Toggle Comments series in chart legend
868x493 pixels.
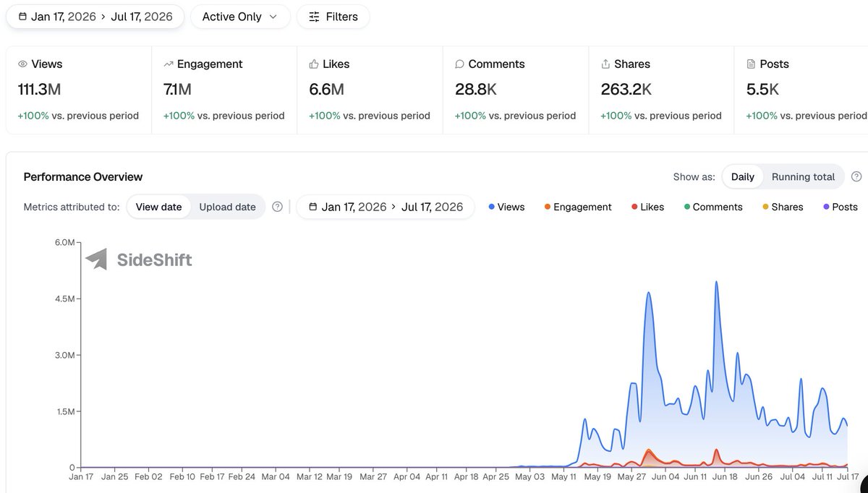coord(713,207)
